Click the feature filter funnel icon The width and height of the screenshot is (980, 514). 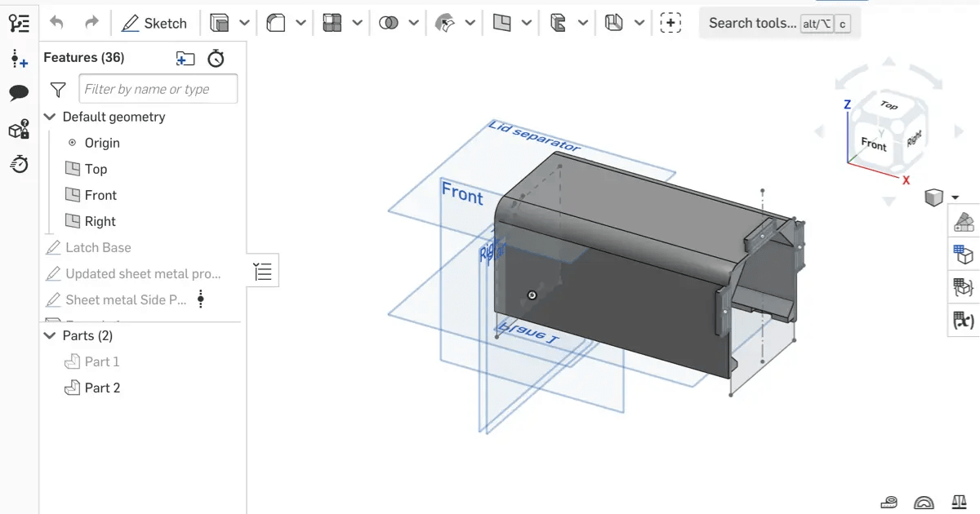tap(57, 89)
